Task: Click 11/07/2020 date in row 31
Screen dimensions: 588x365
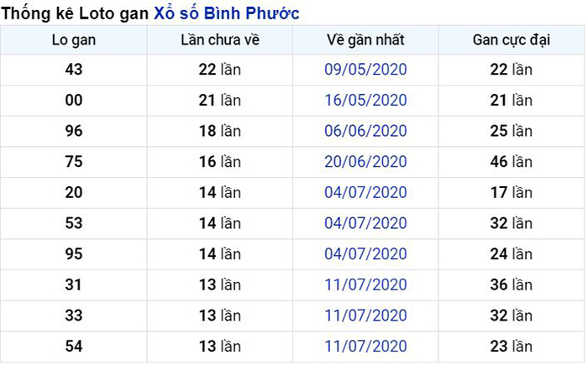Action: (365, 285)
